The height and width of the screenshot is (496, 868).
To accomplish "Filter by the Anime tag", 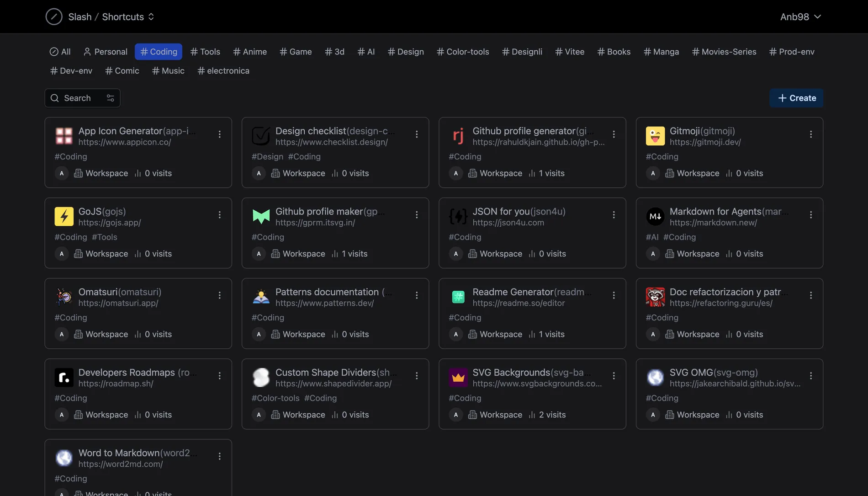I will tap(250, 52).
